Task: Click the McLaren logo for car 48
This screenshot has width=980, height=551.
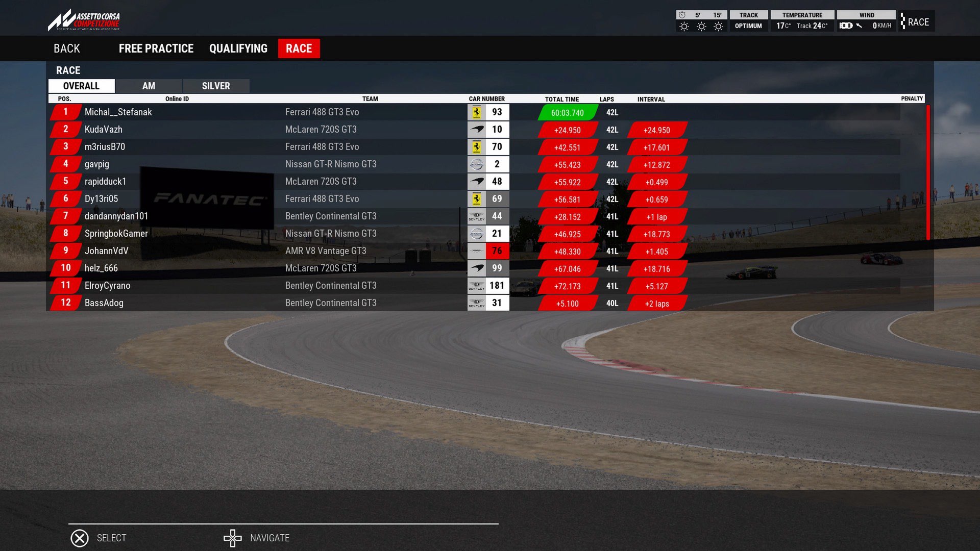Action: point(476,182)
